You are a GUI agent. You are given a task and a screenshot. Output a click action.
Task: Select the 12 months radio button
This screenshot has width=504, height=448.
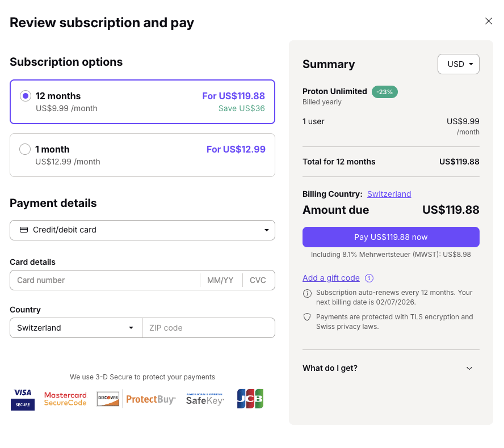25,96
